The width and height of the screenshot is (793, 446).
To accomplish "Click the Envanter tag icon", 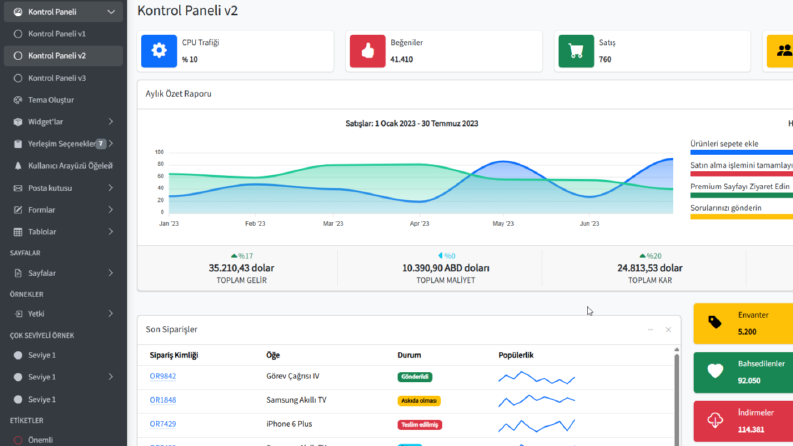I will point(715,323).
